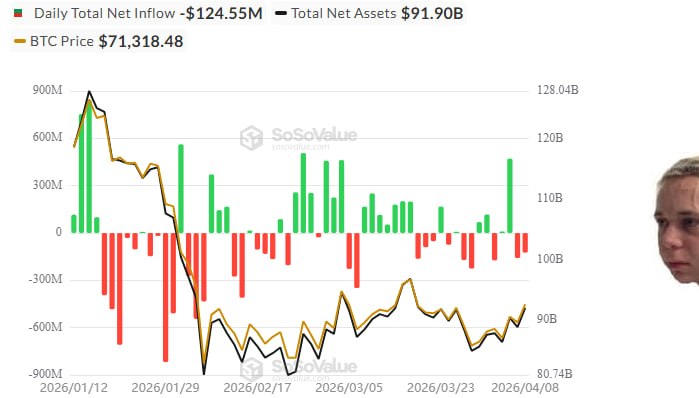The height and width of the screenshot is (398, 699).
Task: Click the -600M left axis label
Action: click(45, 327)
